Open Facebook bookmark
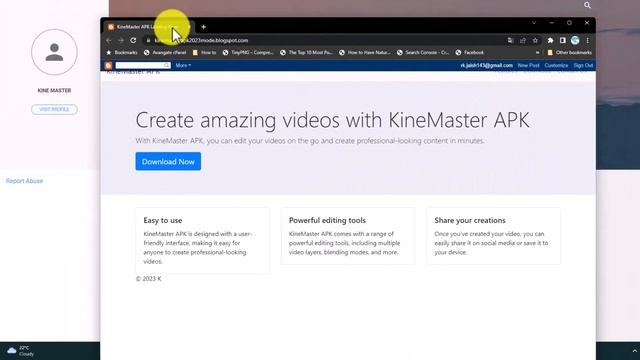 click(x=469, y=53)
